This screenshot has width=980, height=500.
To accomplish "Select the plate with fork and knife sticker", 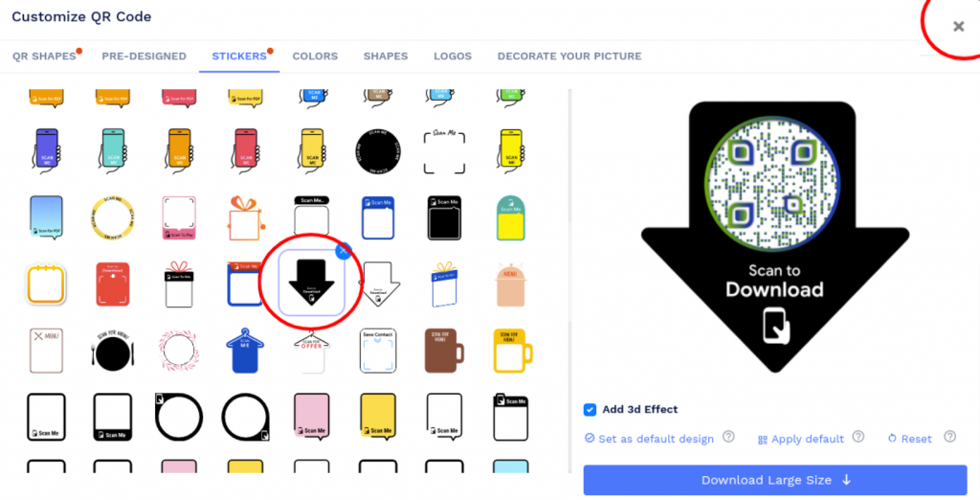I will 113,352.
